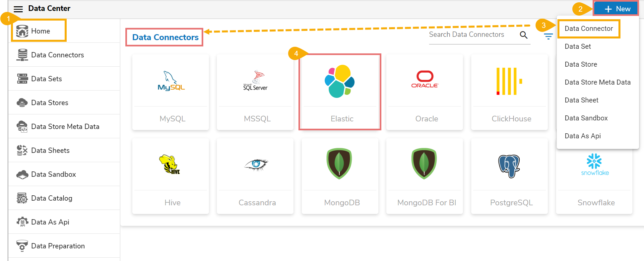Select Data As Api menu entry

(583, 136)
